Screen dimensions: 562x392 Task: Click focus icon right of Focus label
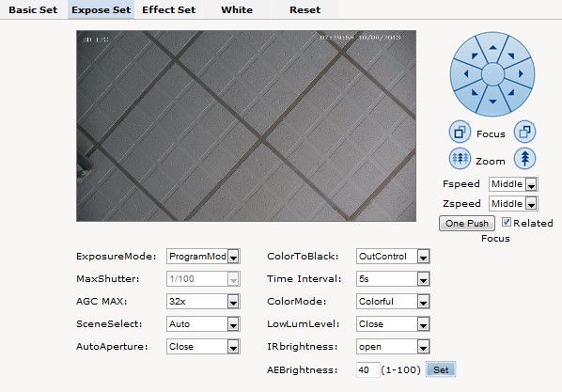click(524, 132)
